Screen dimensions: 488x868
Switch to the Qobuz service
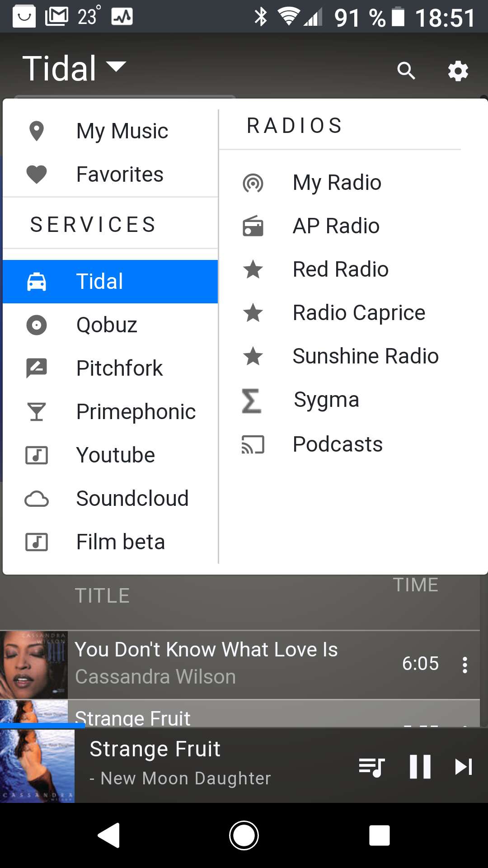click(x=110, y=325)
